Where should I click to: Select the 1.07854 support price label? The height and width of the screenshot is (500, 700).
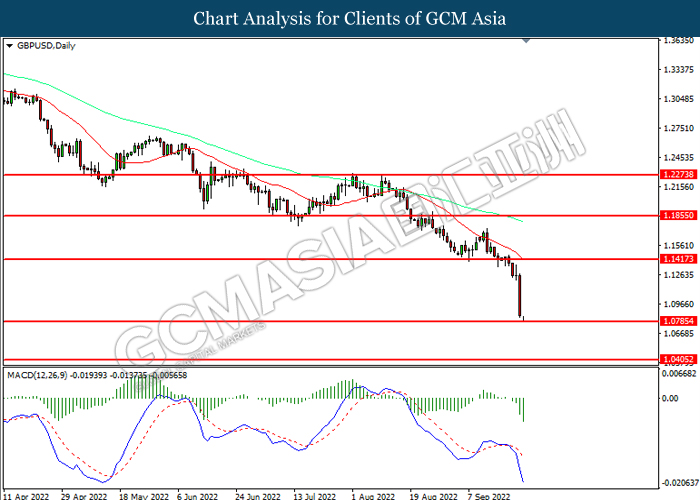click(x=678, y=321)
